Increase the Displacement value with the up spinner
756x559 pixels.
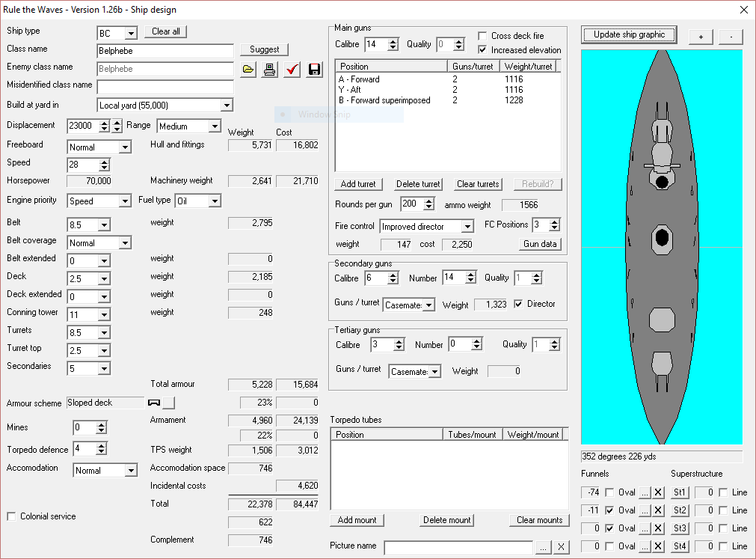click(x=105, y=123)
